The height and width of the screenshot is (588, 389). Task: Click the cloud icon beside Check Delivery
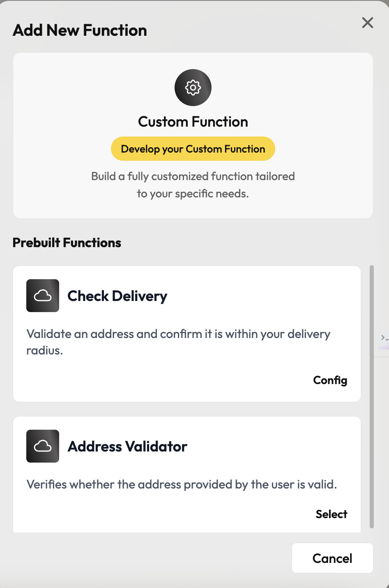point(43,296)
